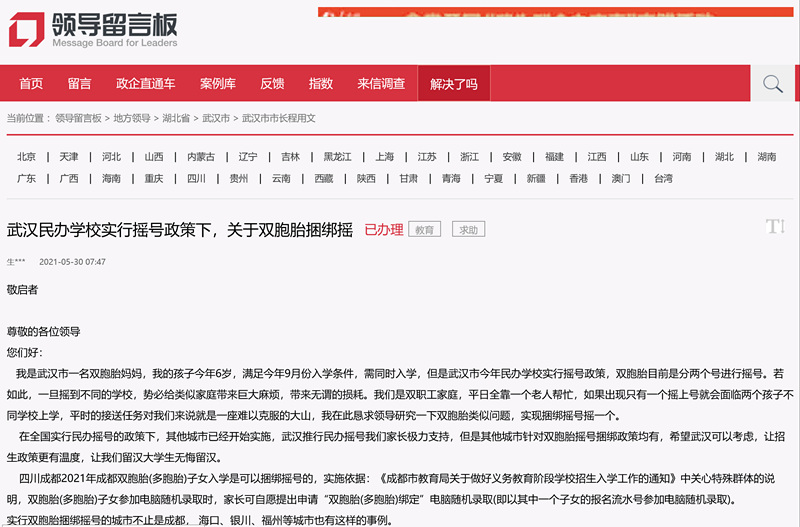Open the 湖北省 breadcrumb link

[176, 118]
